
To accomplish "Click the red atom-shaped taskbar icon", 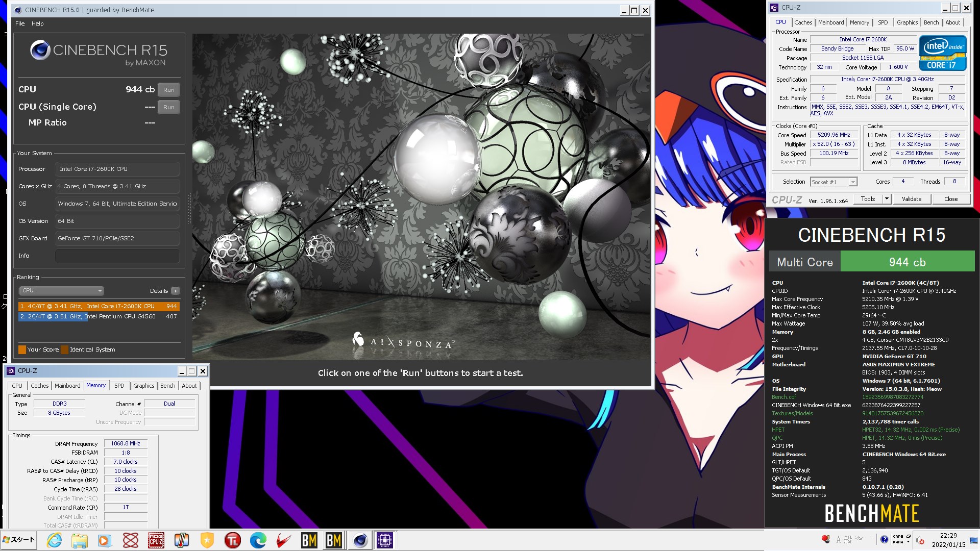I will click(130, 540).
